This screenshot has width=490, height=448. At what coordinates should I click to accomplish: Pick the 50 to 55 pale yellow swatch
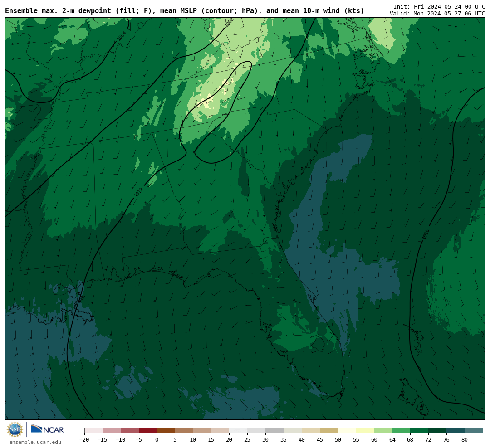(347, 431)
